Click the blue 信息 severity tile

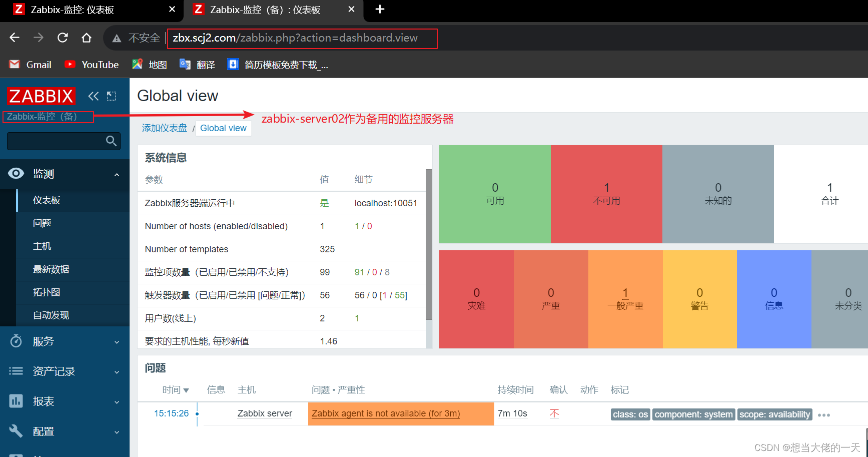pos(774,299)
